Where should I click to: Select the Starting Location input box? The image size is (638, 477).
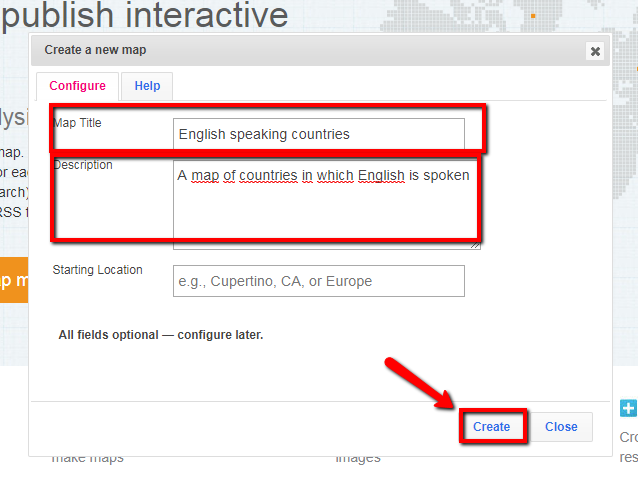pyautogui.click(x=318, y=281)
